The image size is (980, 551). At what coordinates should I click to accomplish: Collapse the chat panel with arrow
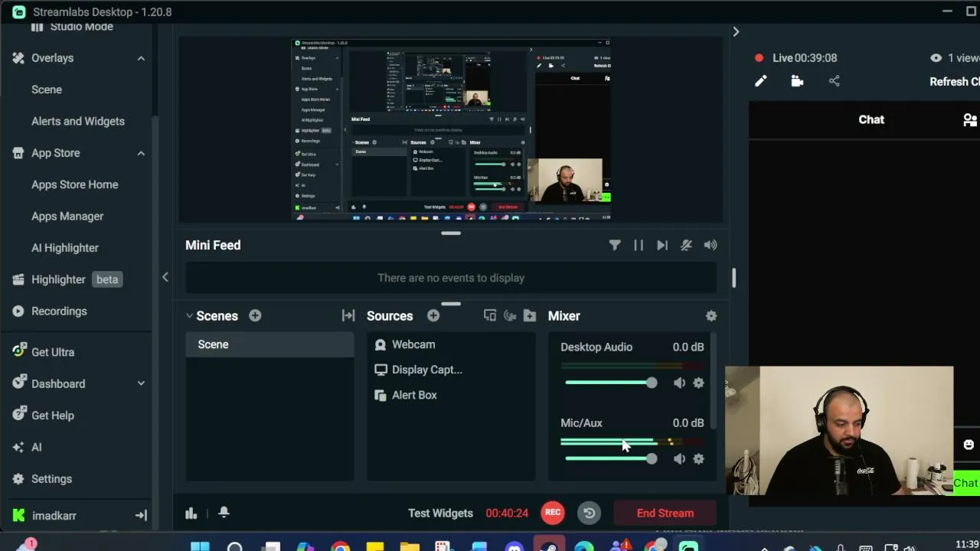pos(736,31)
